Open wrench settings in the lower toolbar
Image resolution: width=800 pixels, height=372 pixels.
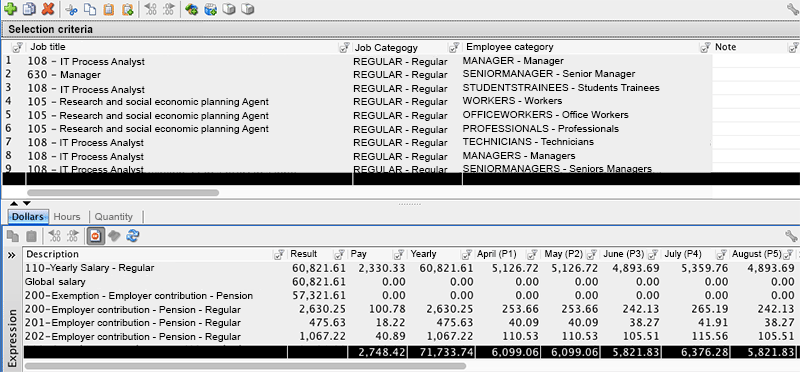coord(791,236)
